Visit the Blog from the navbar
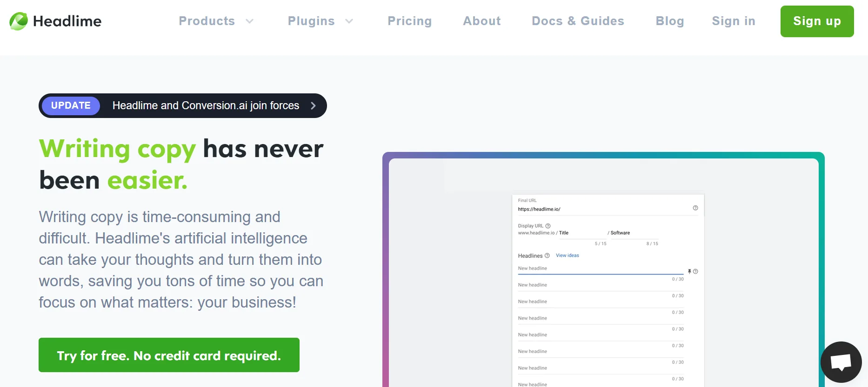868x387 pixels. 669,21
